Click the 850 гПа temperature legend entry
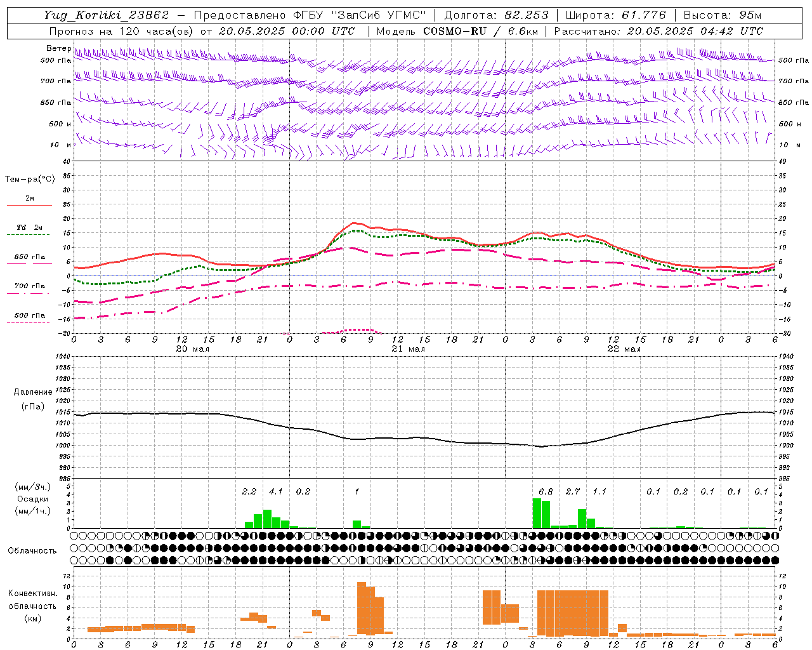This screenshot has height=650, width=812. coord(30,257)
